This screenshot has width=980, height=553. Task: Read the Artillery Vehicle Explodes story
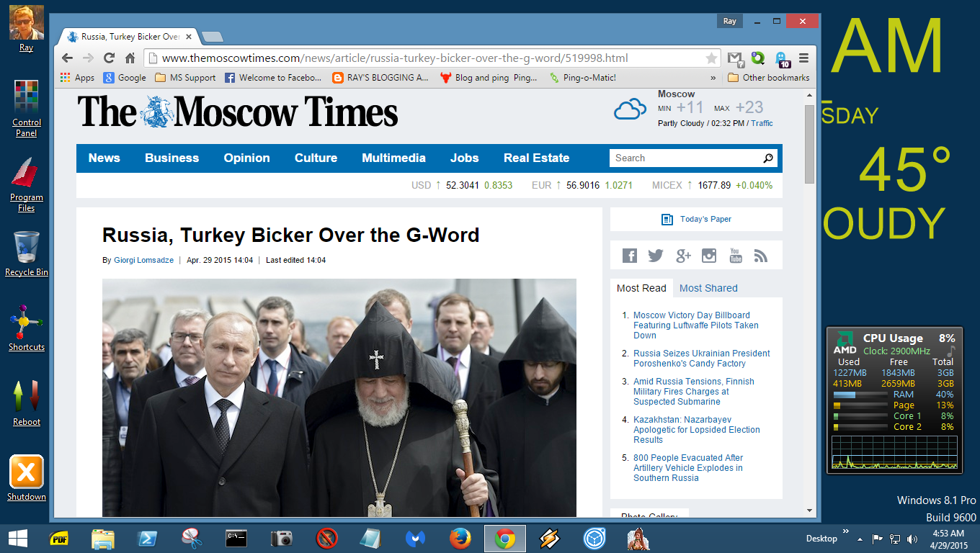click(x=688, y=468)
